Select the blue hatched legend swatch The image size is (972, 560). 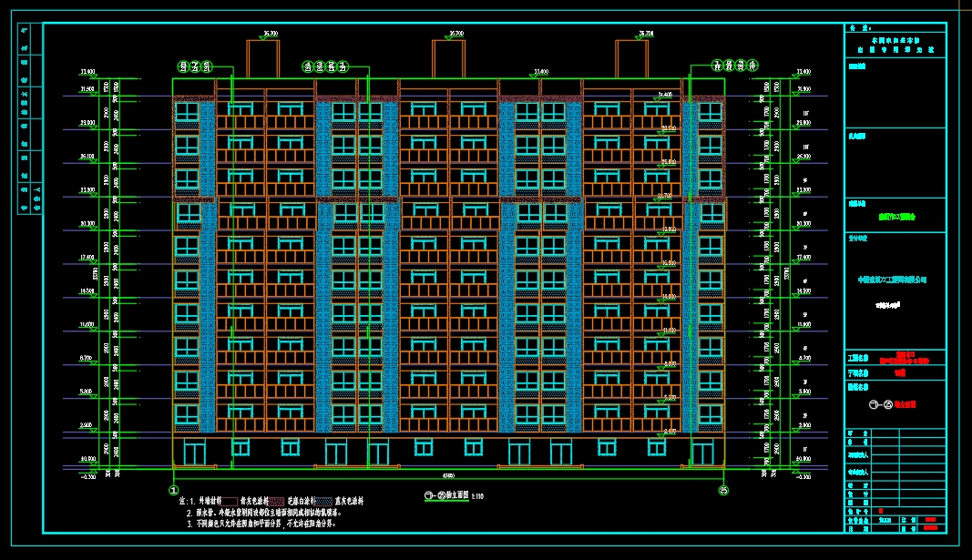coord(322,502)
